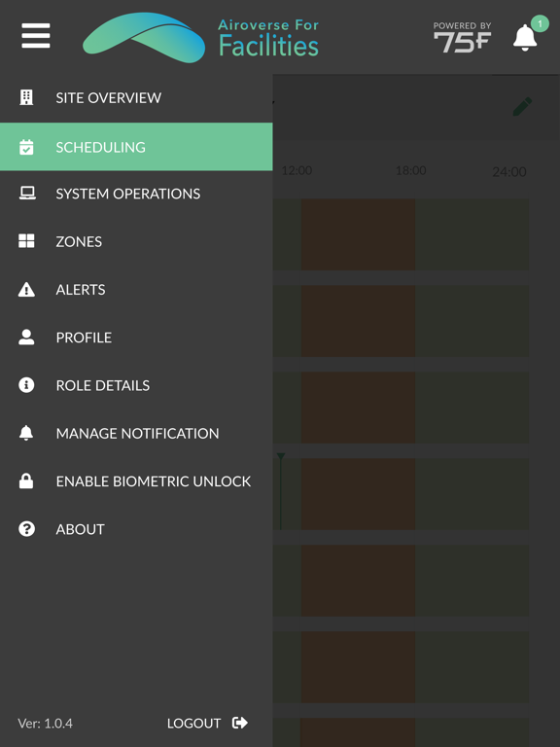Select the first brown schedule block
The image size is (560, 747).
pyautogui.click(x=358, y=234)
